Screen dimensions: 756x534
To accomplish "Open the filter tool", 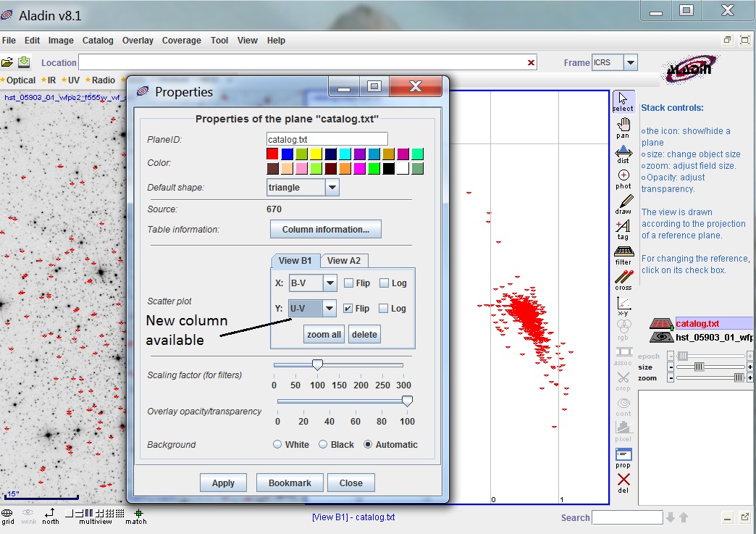I will pyautogui.click(x=623, y=255).
